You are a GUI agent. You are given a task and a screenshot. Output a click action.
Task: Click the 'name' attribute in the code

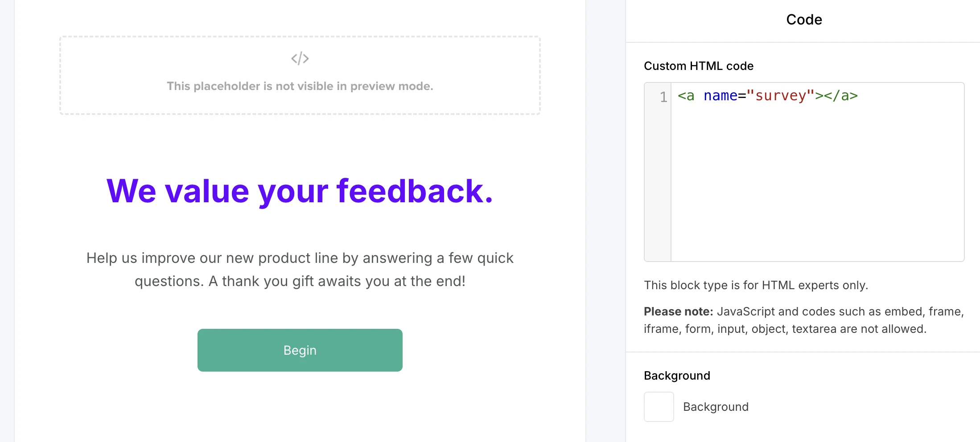click(x=720, y=96)
